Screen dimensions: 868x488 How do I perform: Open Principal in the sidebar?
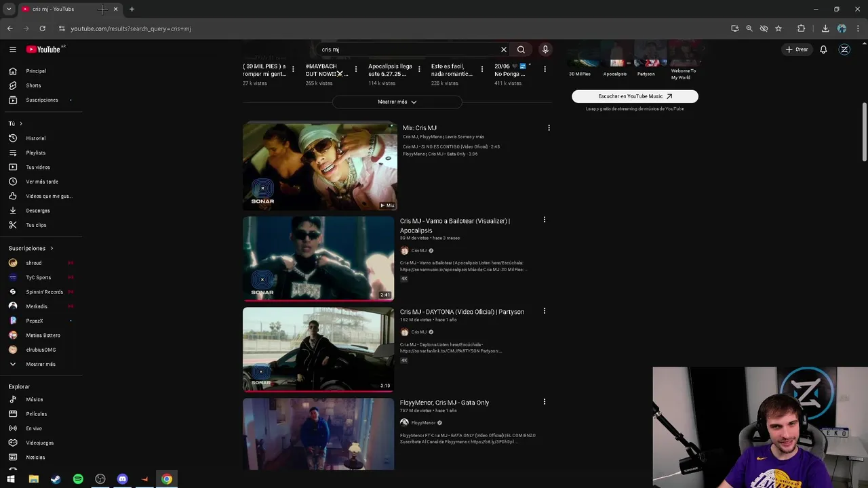(x=36, y=71)
